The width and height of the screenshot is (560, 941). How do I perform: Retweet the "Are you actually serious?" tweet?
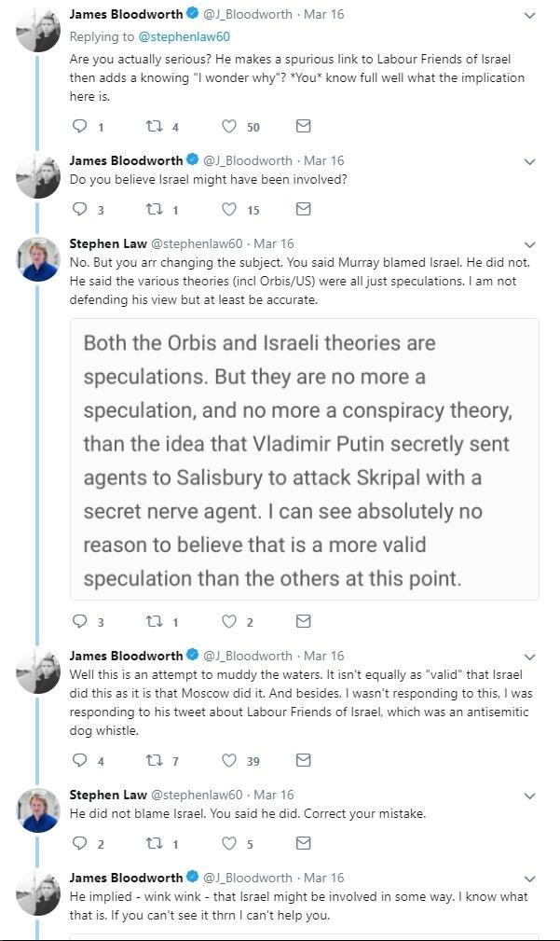point(154,126)
